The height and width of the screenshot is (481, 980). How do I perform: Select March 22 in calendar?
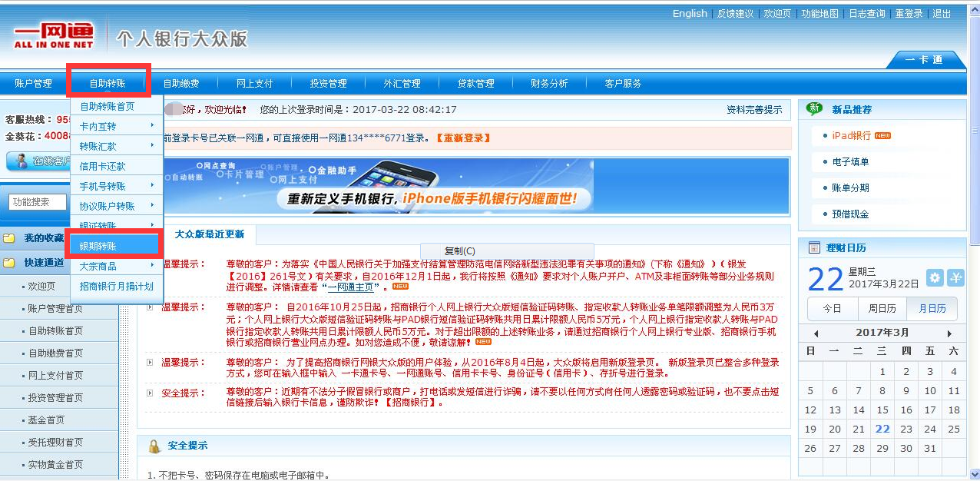pos(882,430)
